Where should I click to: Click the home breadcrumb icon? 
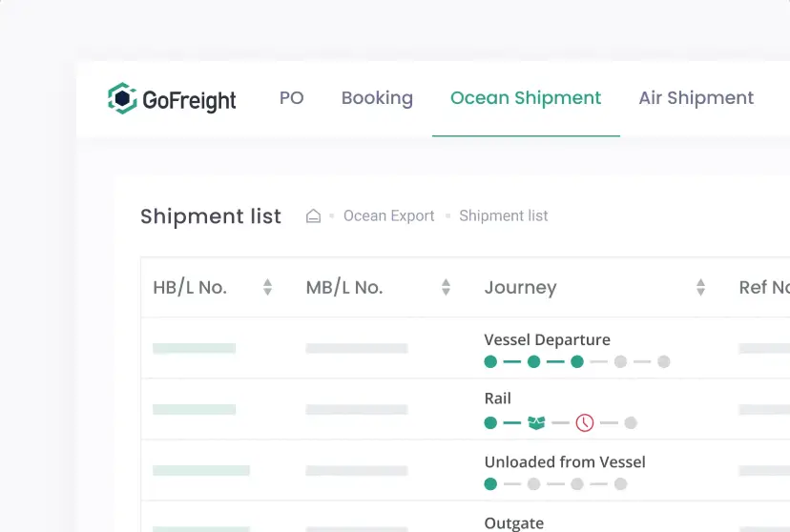tap(313, 216)
